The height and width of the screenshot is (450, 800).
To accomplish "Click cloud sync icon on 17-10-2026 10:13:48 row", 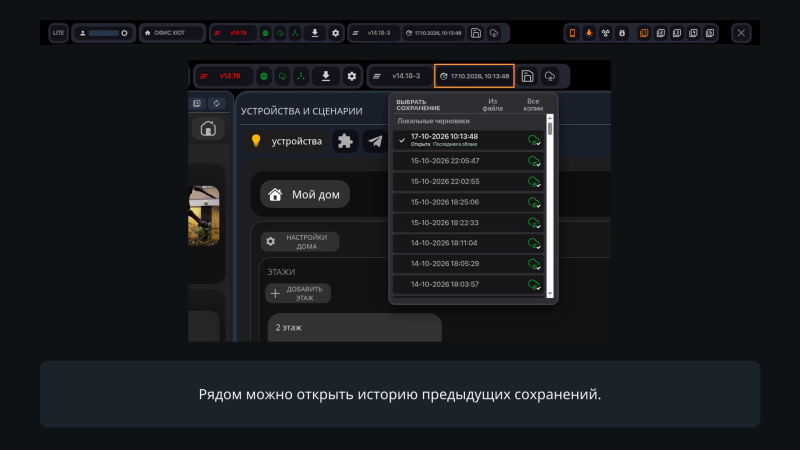I will click(x=534, y=140).
